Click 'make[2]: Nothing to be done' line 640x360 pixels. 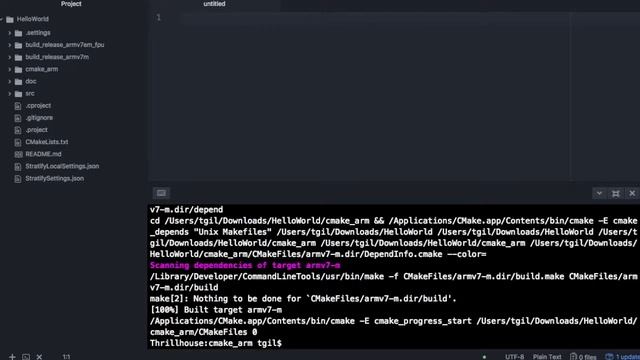[303, 299]
